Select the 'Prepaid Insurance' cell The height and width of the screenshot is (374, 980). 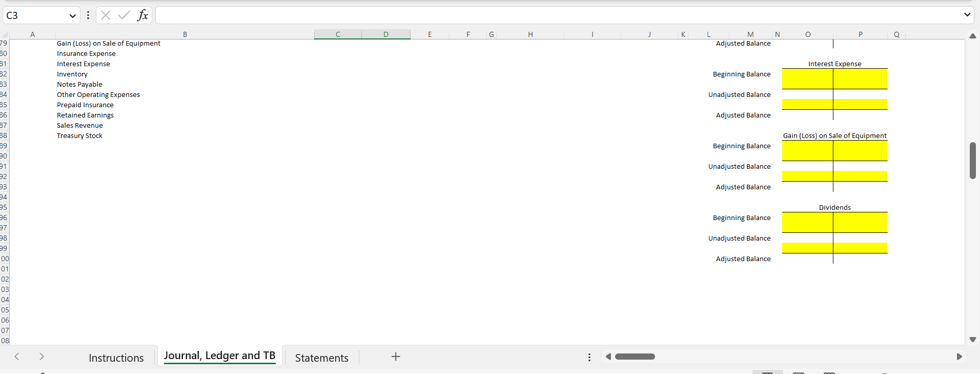click(x=85, y=105)
